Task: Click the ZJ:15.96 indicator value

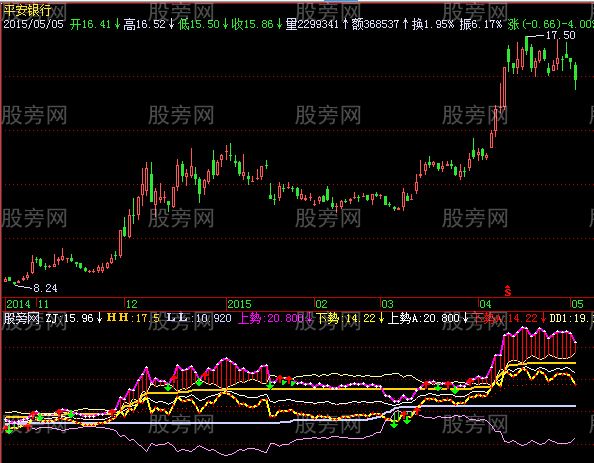Action: pyautogui.click(x=70, y=318)
